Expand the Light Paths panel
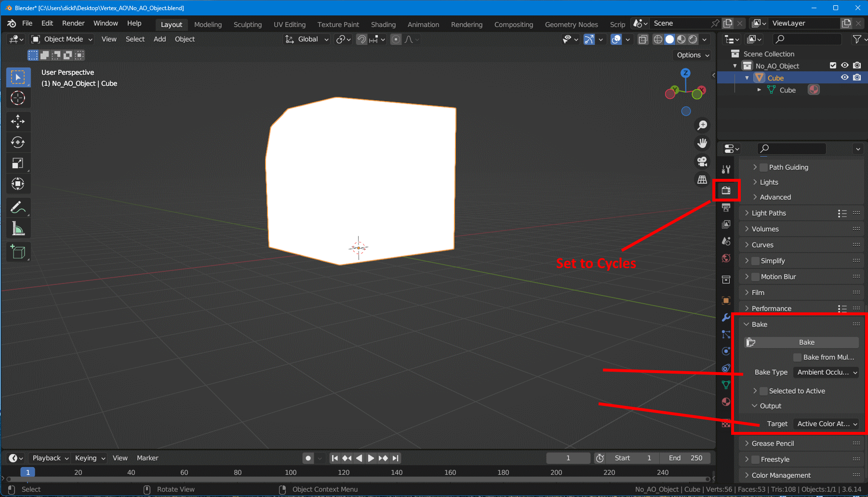This screenshot has height=497, width=868. pyautogui.click(x=768, y=213)
